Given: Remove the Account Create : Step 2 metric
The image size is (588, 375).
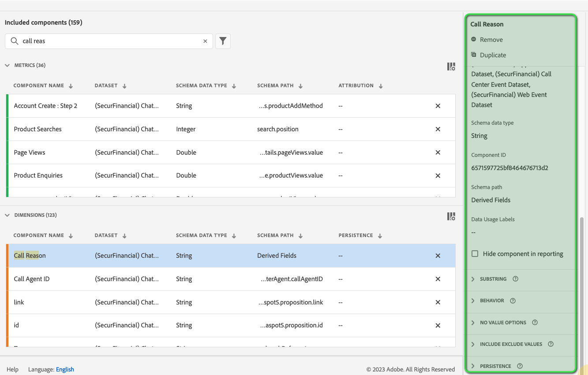Looking at the screenshot, I should tap(438, 106).
